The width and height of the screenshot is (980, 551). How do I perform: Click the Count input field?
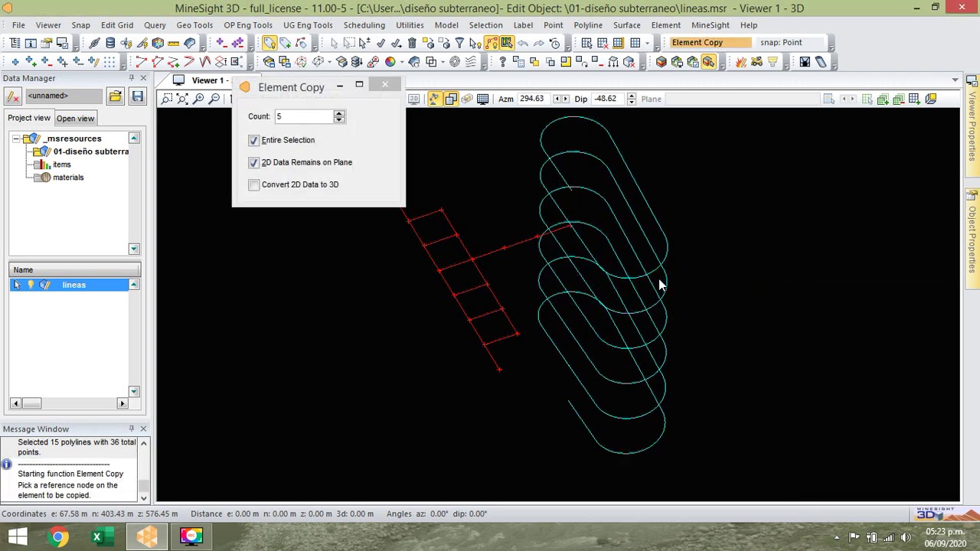[303, 116]
